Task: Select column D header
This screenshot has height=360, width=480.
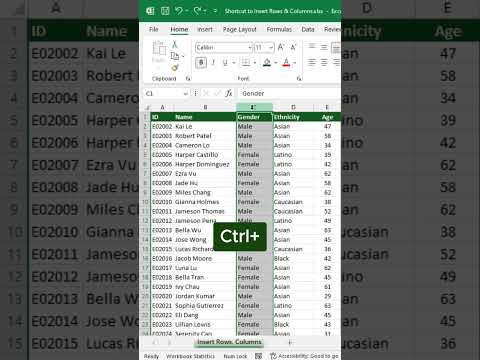Action: 293,107
